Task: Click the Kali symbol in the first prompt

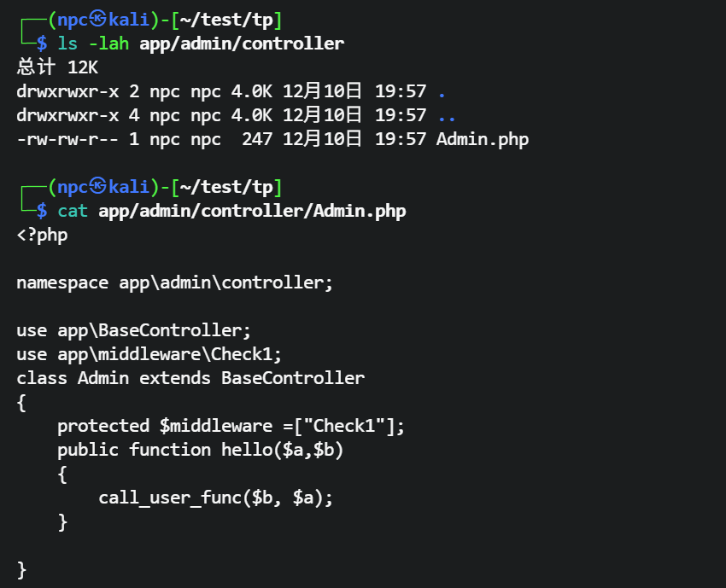Action: pyautogui.click(x=97, y=20)
